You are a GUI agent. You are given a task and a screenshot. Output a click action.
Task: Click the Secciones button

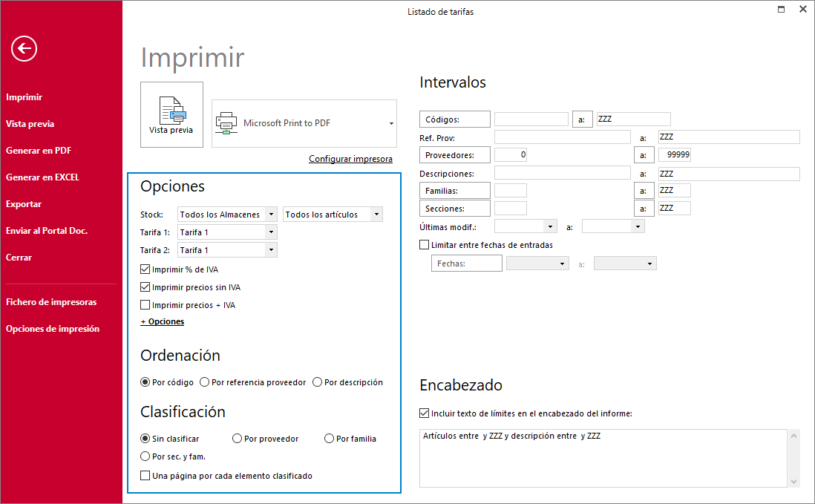click(455, 209)
